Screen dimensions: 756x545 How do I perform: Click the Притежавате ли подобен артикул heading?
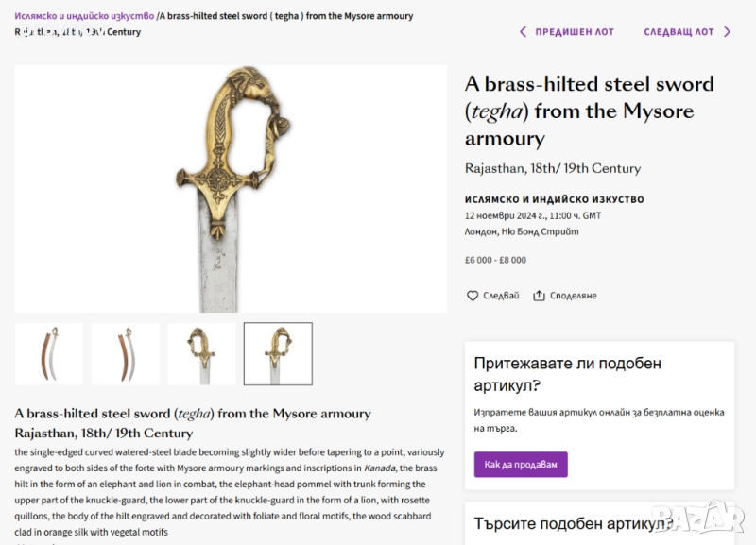tap(567, 374)
